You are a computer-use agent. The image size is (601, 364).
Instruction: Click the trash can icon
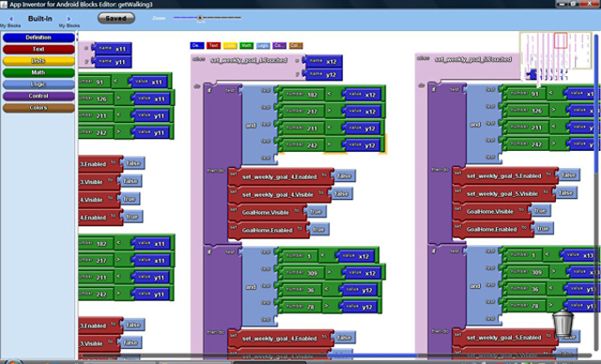click(x=562, y=323)
